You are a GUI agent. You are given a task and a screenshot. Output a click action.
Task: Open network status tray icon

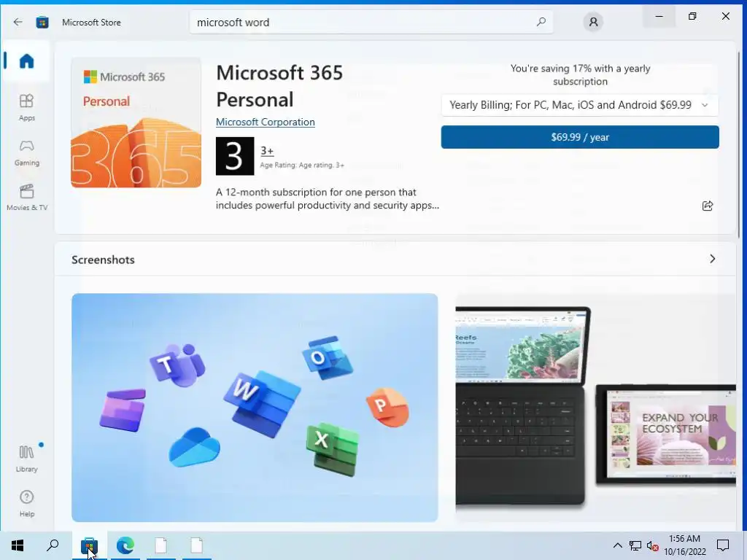pyautogui.click(x=635, y=545)
